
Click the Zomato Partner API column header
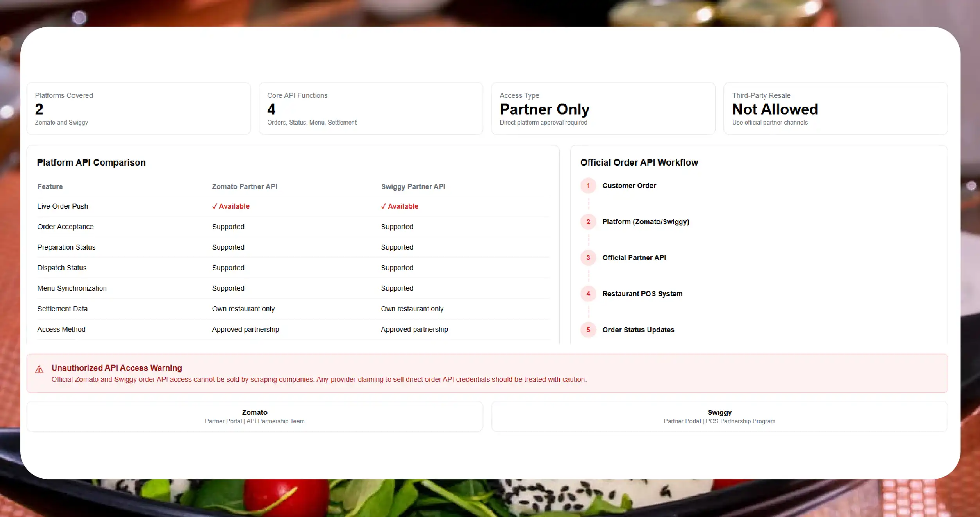click(244, 187)
